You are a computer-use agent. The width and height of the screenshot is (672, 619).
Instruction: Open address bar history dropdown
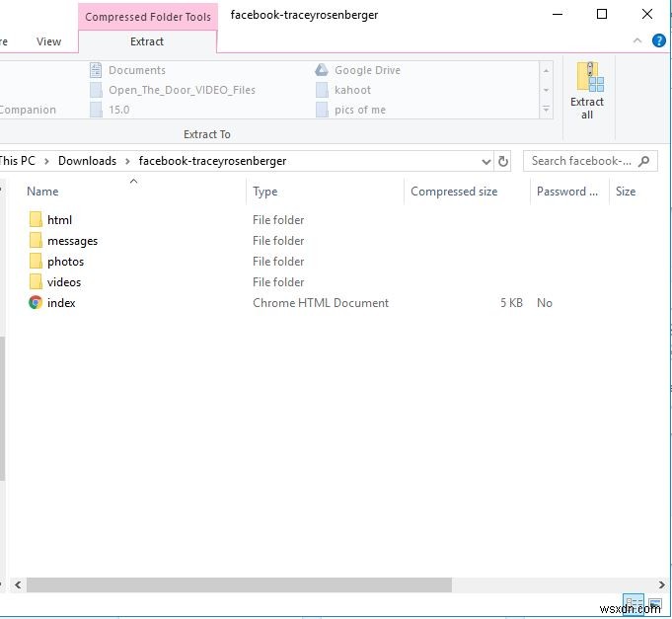(486, 161)
